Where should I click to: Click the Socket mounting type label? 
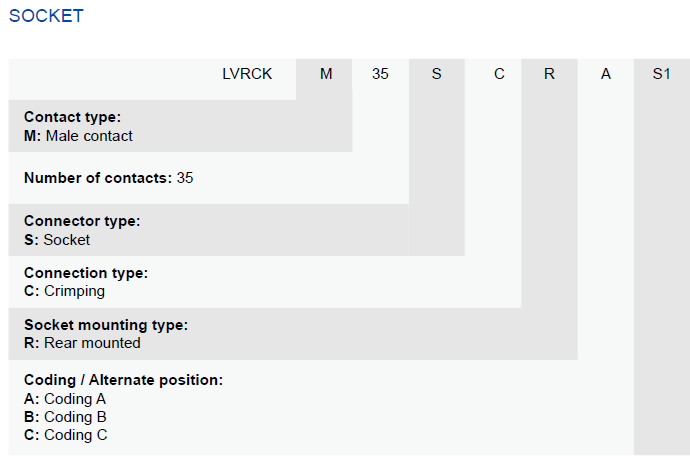point(106,325)
